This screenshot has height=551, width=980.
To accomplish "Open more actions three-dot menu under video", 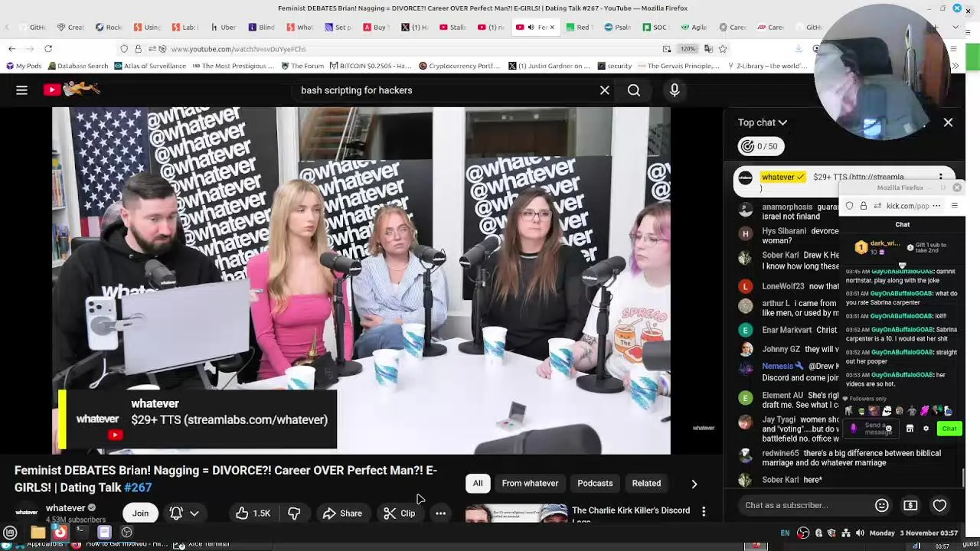I will [x=441, y=514].
